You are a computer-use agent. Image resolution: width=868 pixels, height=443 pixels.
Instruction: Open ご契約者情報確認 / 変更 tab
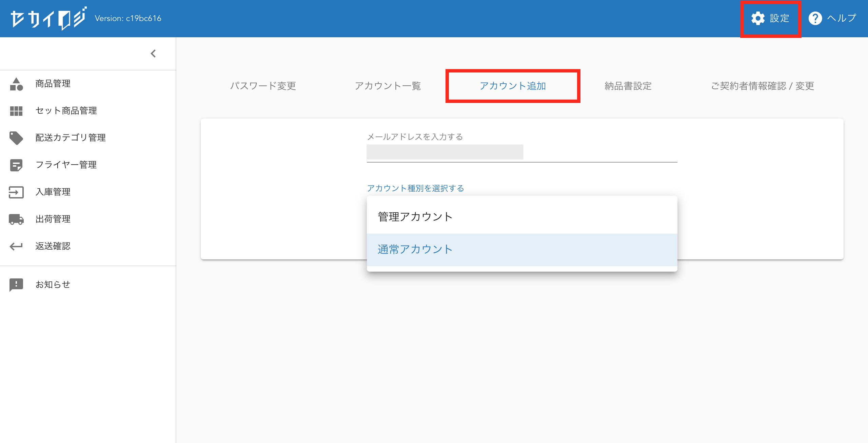coord(762,86)
